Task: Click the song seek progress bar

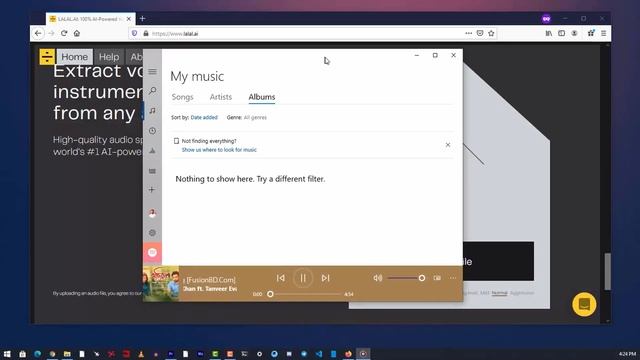Action: [305, 294]
